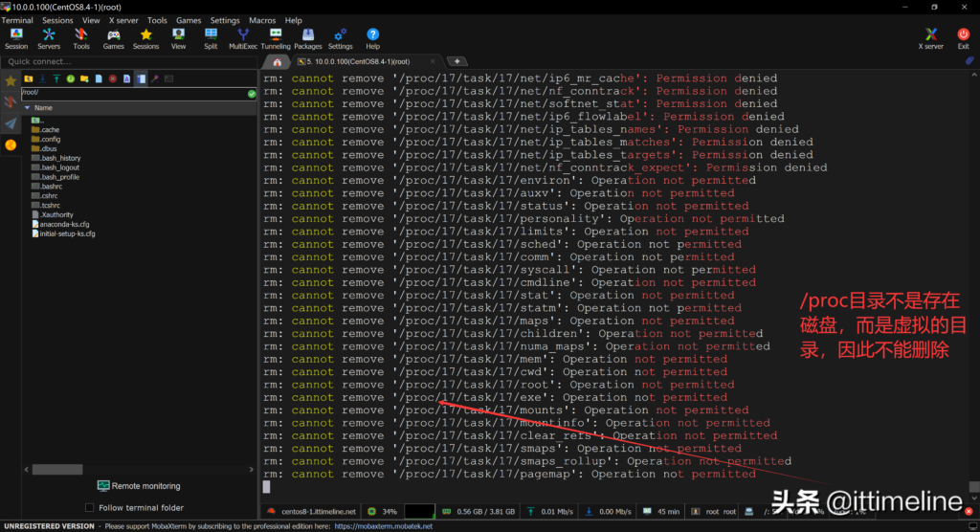The image size is (980, 532).
Task: Open the Servers tool
Action: click(49, 38)
